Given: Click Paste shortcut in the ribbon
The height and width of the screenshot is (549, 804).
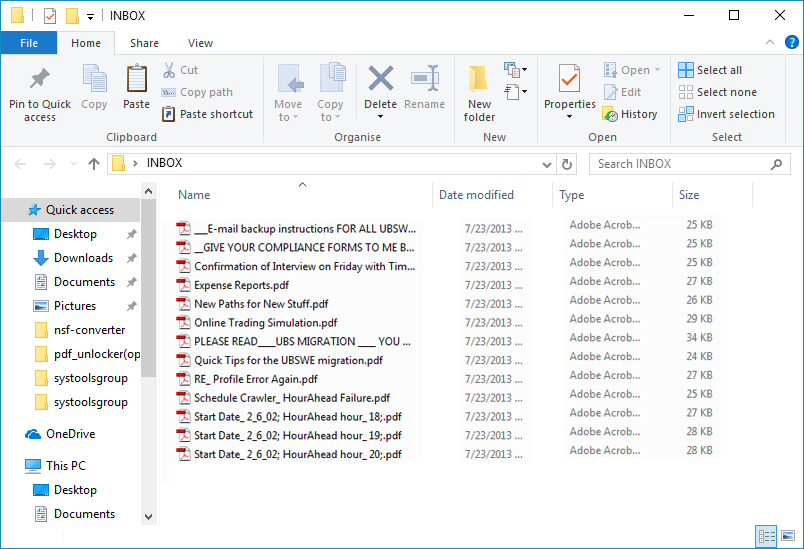Looking at the screenshot, I should tap(207, 114).
